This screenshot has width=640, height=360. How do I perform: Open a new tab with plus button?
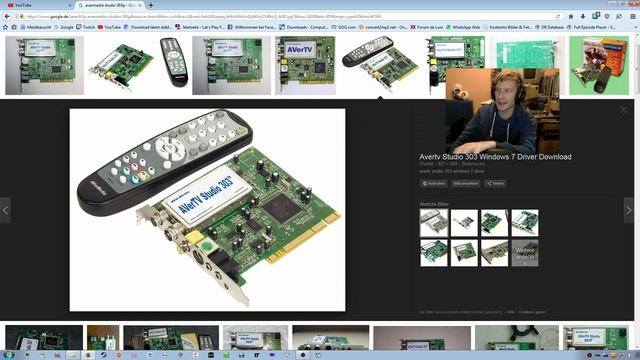151,5
